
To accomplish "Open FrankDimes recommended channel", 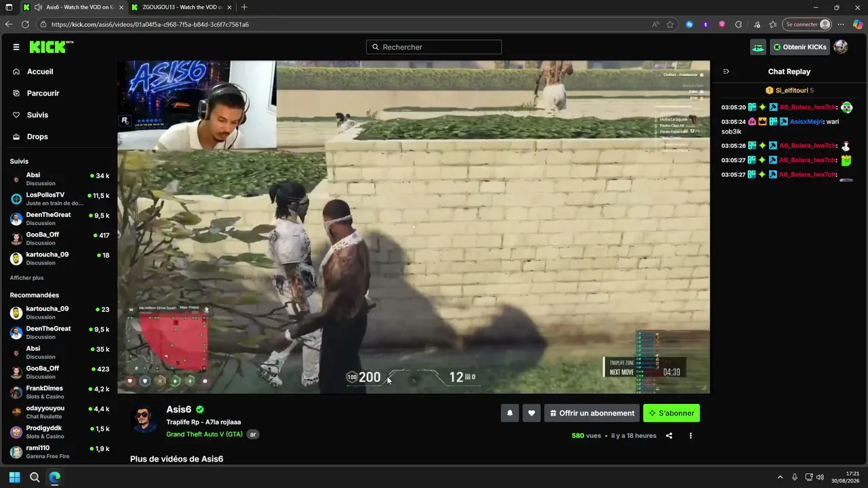I will [x=60, y=392].
